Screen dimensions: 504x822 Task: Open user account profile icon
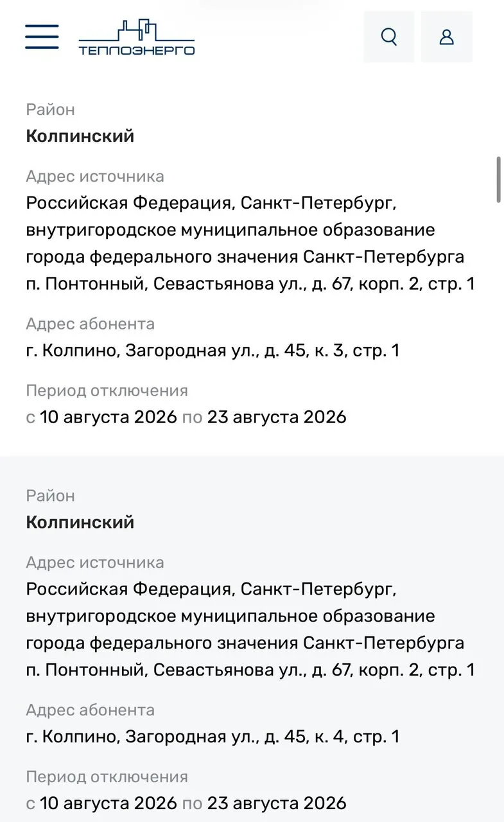(447, 37)
